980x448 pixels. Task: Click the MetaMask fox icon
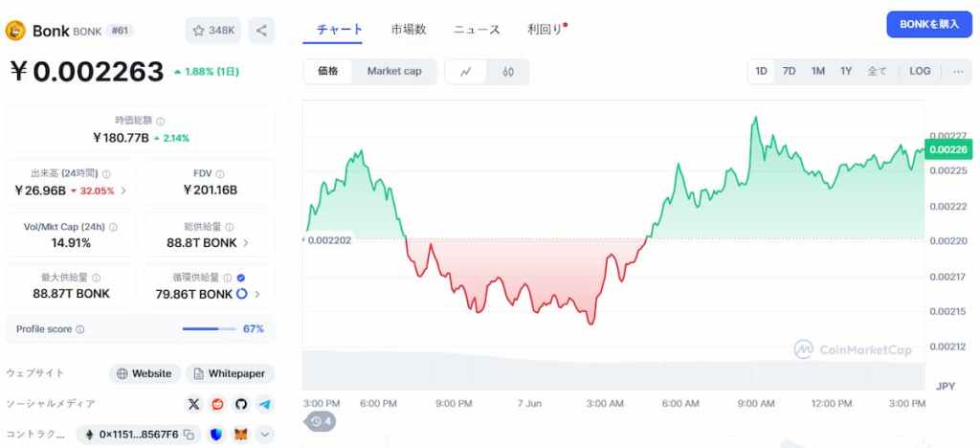[x=240, y=435]
